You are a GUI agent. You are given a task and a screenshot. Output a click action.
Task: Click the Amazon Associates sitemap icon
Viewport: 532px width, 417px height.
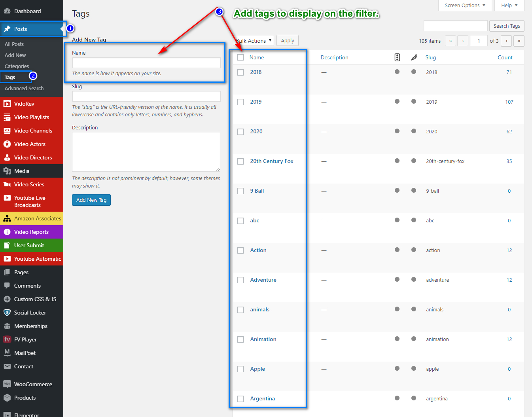7,218
